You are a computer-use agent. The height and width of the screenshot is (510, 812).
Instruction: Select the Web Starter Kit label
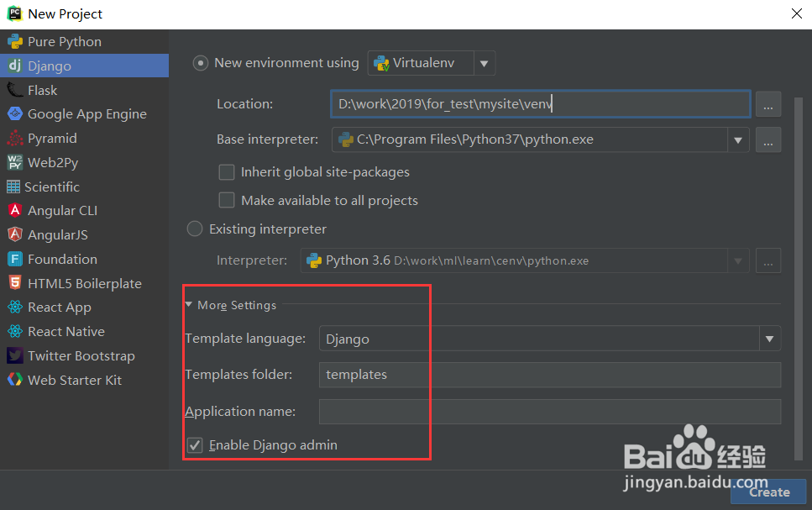pyautogui.click(x=75, y=380)
